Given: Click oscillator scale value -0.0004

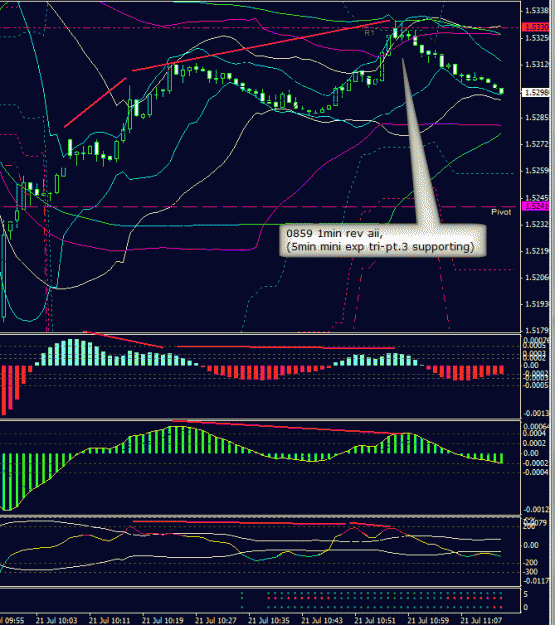Looking at the screenshot, I should (x=536, y=472).
